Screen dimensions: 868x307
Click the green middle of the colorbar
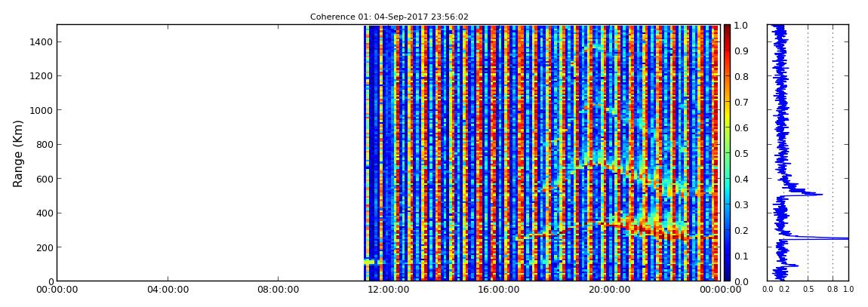[727, 153]
